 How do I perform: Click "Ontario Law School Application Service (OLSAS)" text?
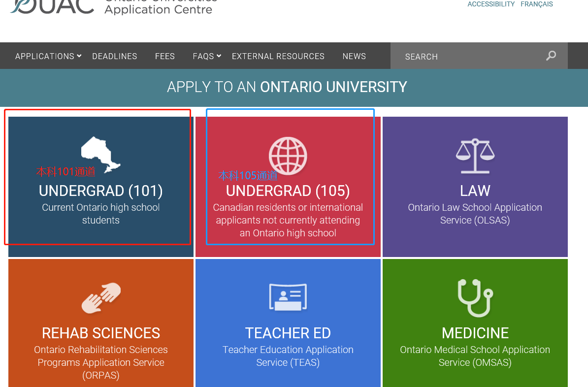coord(475,214)
